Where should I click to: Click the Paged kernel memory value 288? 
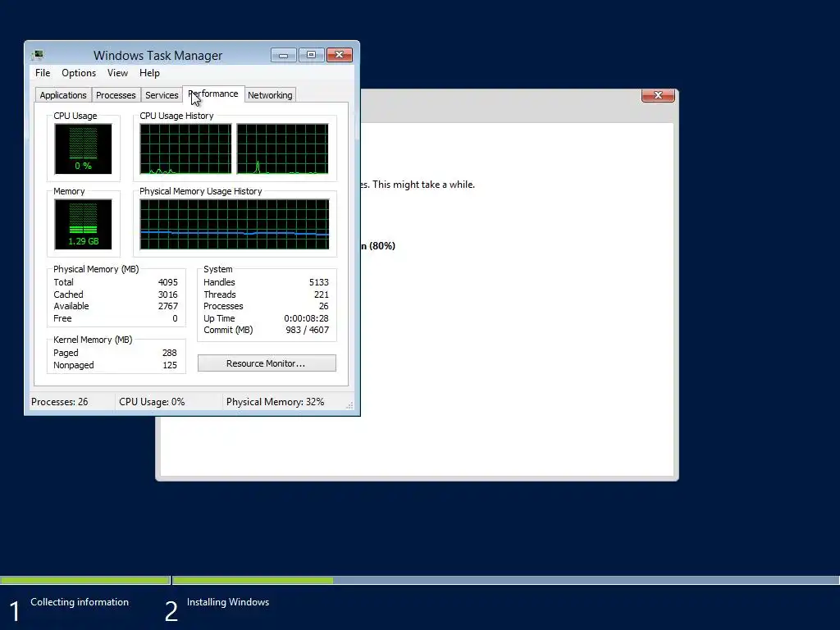(x=169, y=353)
